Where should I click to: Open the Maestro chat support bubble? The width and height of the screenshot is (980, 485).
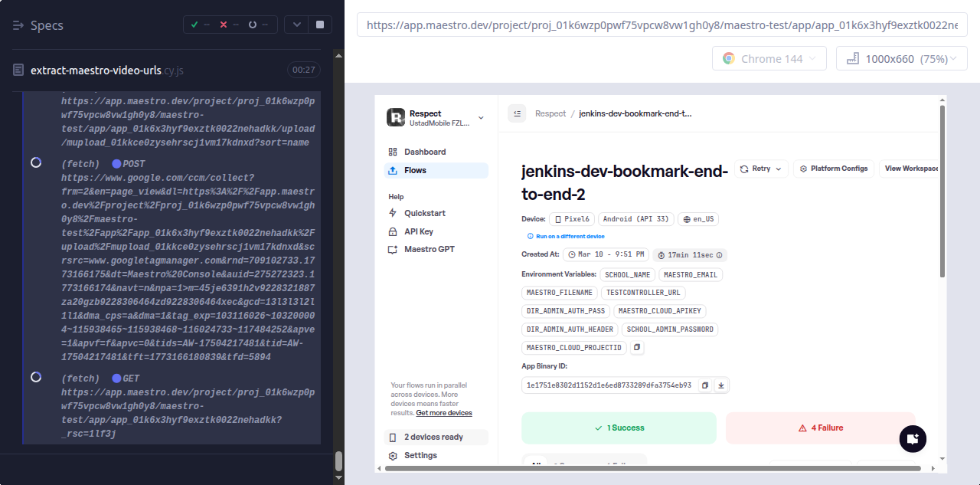[912, 439]
